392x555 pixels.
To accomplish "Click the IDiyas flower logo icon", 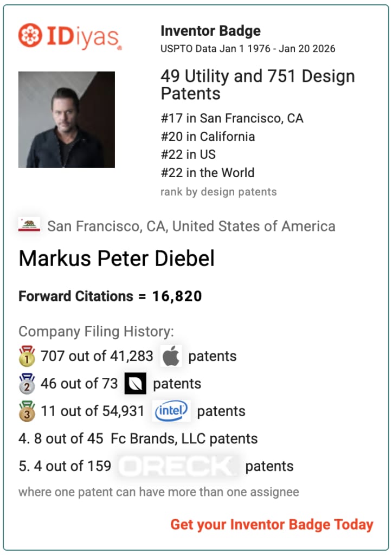I will [30, 36].
